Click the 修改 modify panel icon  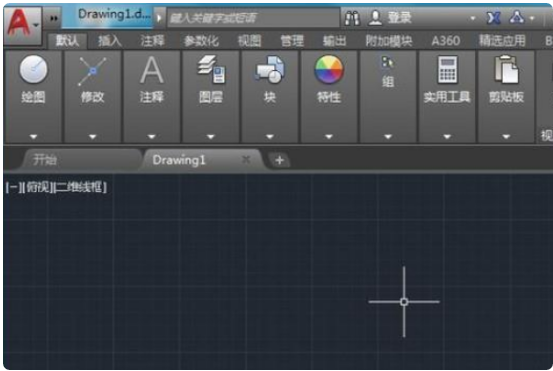[92, 71]
